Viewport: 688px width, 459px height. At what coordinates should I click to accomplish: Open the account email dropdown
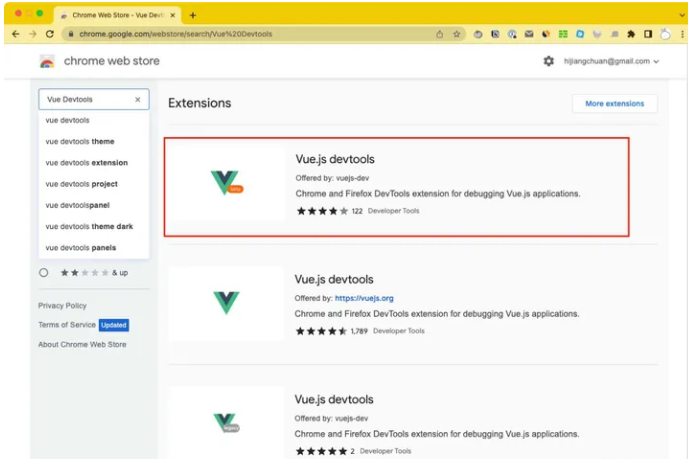(611, 61)
